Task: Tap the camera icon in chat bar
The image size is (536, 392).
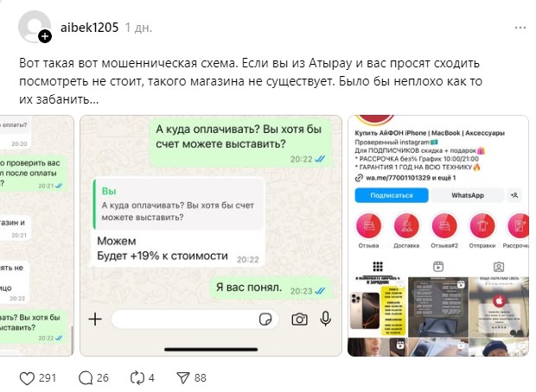Action: point(299,319)
